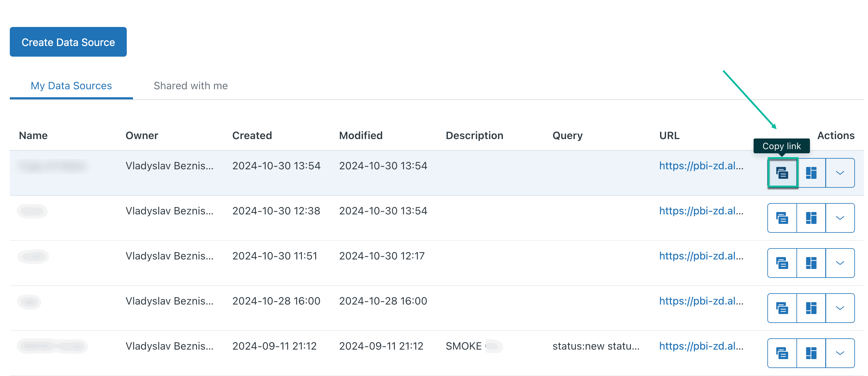Select the dashboard icon on the third row
The image size is (868, 376).
[x=811, y=263]
